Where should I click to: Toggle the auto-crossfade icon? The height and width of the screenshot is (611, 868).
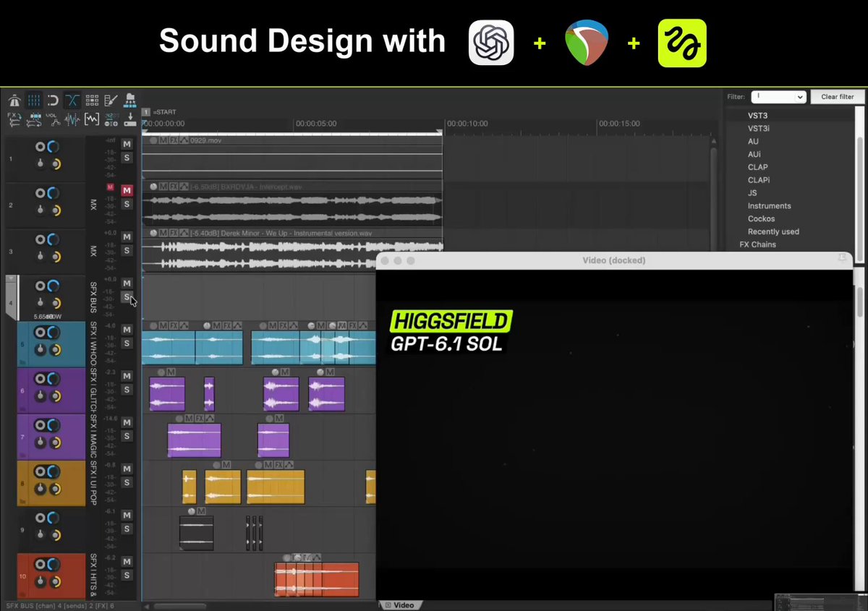[x=72, y=101]
